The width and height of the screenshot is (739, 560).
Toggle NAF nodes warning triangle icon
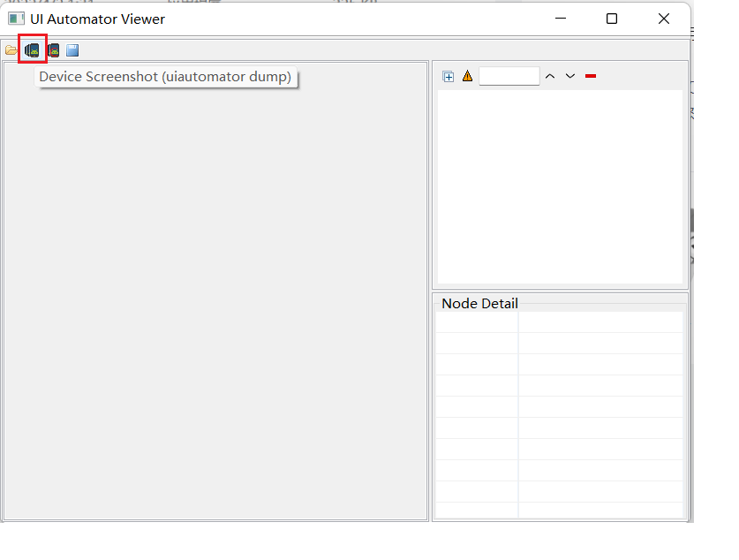pyautogui.click(x=468, y=76)
